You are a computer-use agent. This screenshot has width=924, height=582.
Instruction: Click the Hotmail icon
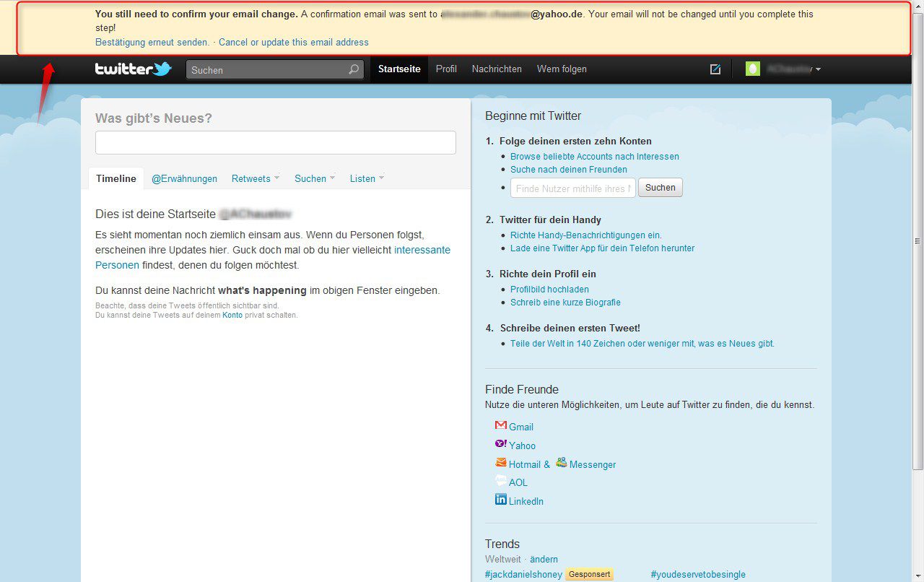pyautogui.click(x=501, y=463)
